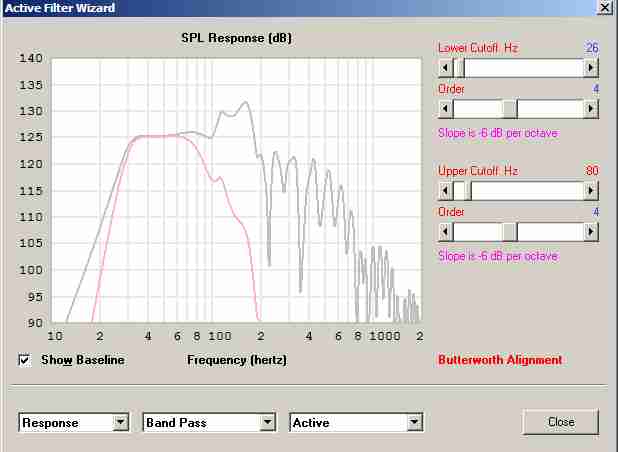618x452 pixels.
Task: Click the Lower Cutoff Hz label
Action: coord(478,48)
